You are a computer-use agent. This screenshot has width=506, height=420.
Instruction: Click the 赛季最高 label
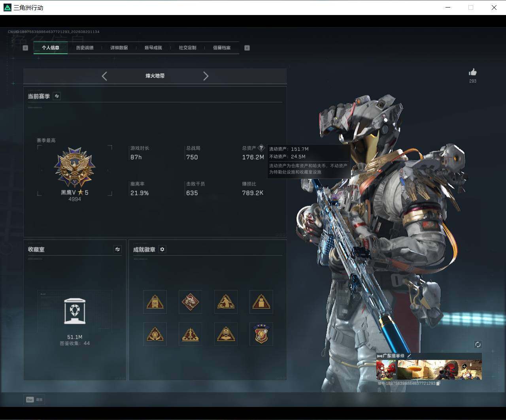pos(46,140)
